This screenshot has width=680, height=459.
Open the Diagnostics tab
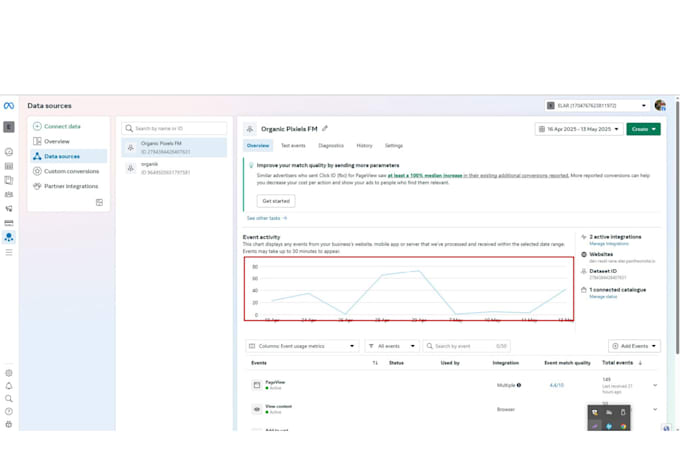pos(331,146)
